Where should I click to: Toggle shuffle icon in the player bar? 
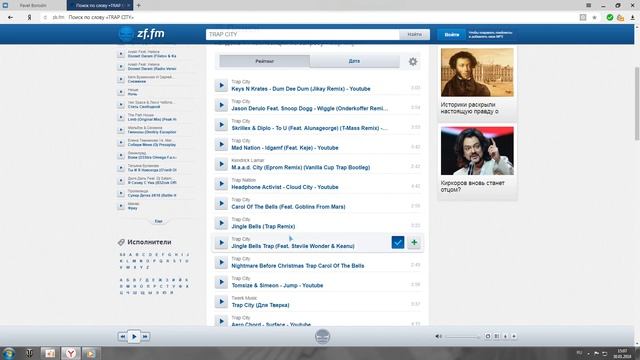497,336
